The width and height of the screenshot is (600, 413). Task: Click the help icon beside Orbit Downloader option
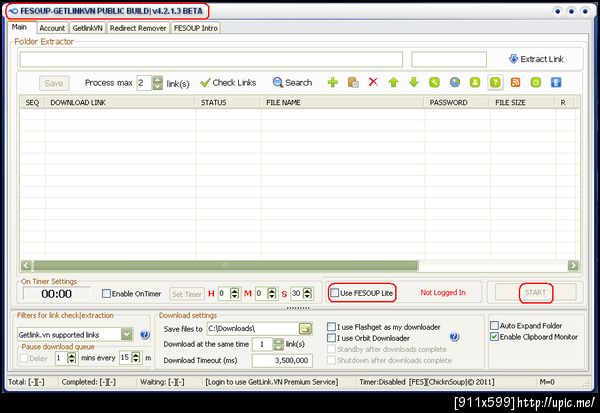[454, 337]
